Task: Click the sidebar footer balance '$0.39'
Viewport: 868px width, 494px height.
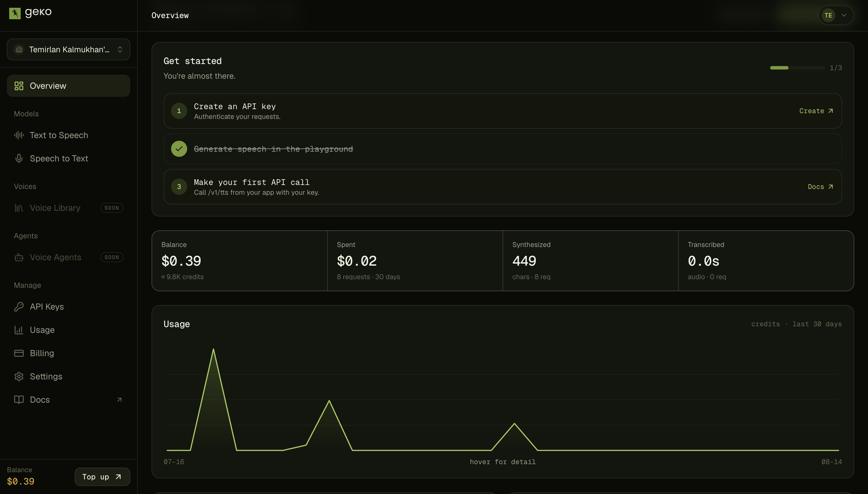Action: point(21,481)
